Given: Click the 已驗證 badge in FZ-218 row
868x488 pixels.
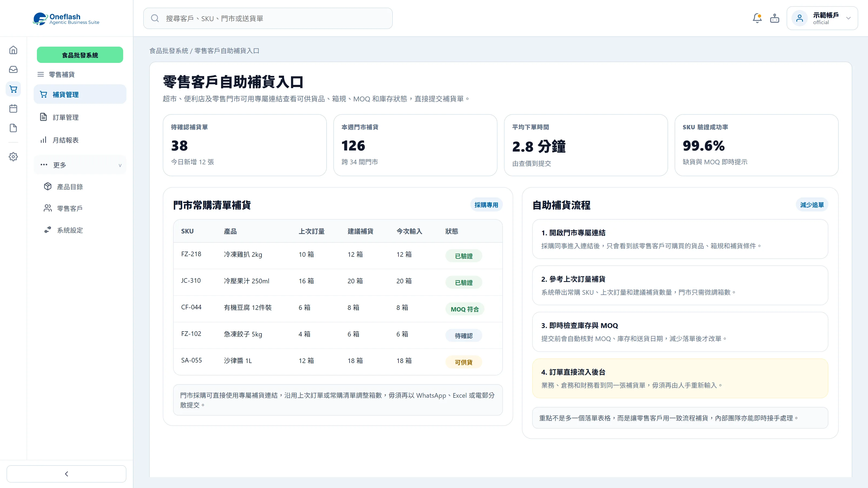Looking at the screenshot, I should (464, 256).
